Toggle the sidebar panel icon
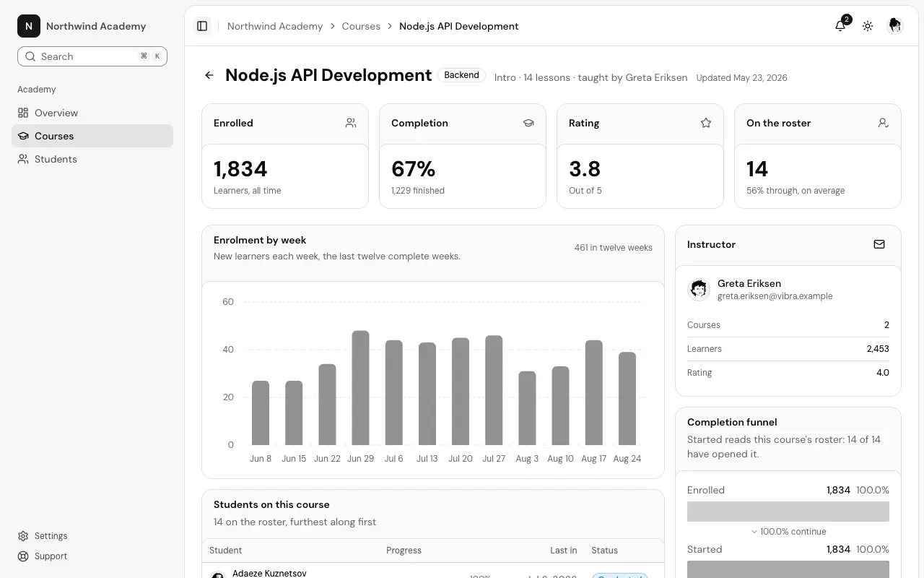This screenshot has width=924, height=578. pos(202,26)
